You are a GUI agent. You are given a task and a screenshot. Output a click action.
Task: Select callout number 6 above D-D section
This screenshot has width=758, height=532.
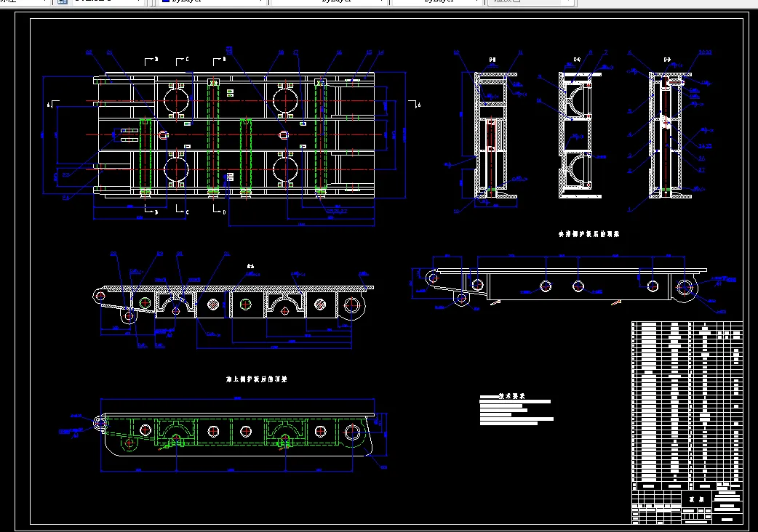click(629, 52)
